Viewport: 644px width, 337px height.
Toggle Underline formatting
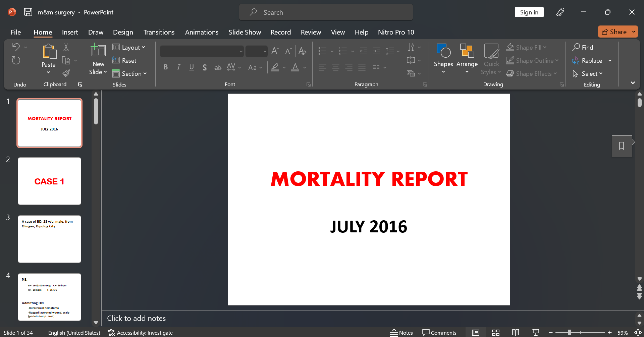point(192,67)
